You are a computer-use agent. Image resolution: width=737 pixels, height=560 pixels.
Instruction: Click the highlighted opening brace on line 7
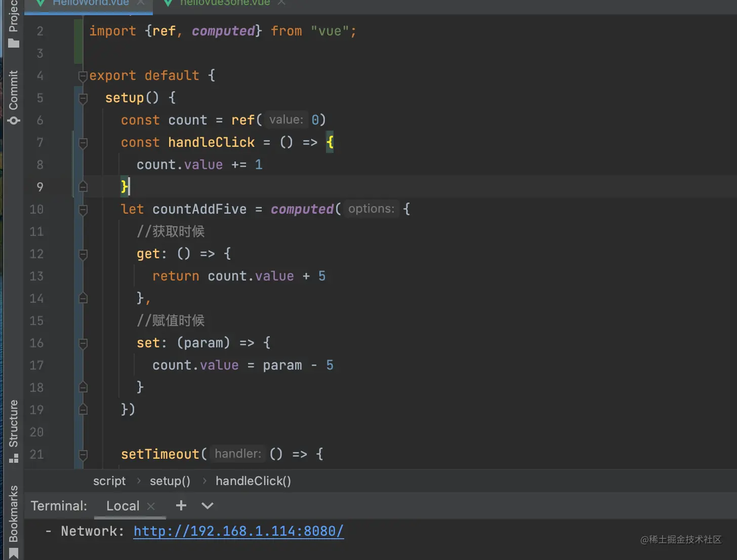coord(330,143)
